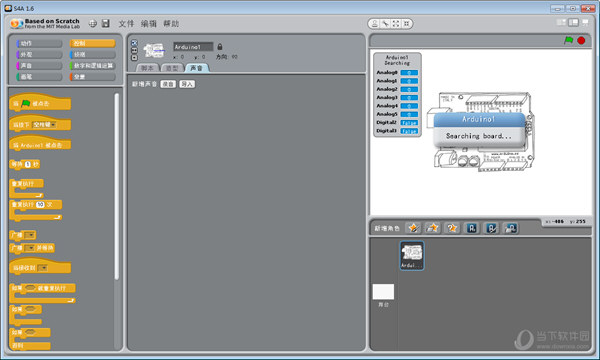Select the shrink sprite cursor tool

click(406, 24)
